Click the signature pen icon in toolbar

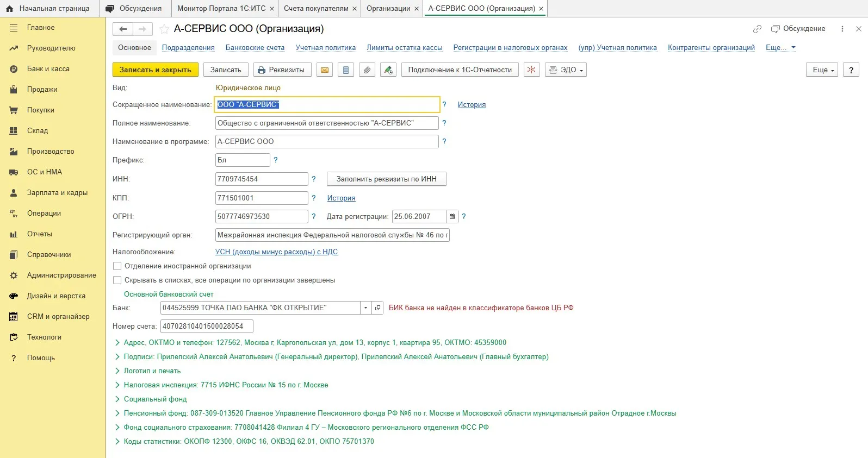[x=388, y=70]
